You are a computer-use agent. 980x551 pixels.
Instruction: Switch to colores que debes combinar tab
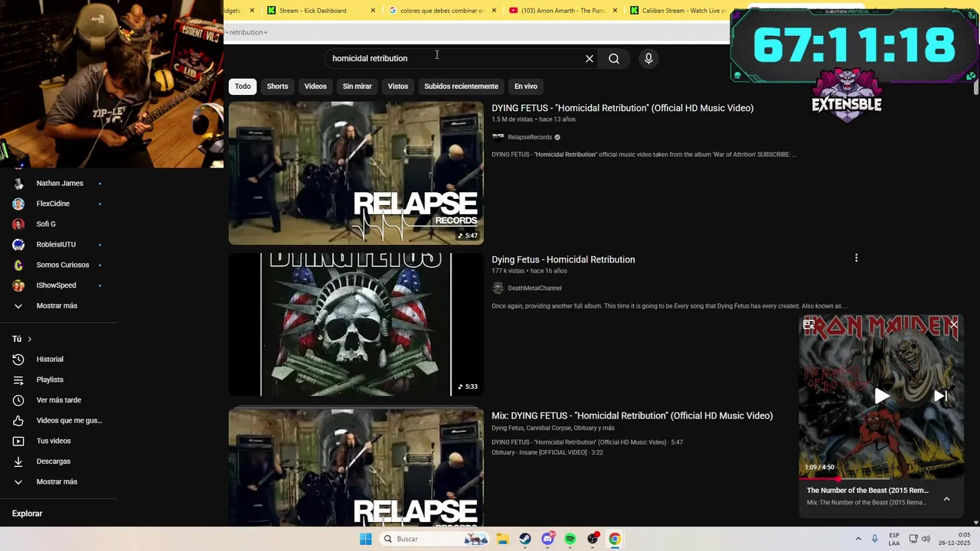(x=440, y=11)
